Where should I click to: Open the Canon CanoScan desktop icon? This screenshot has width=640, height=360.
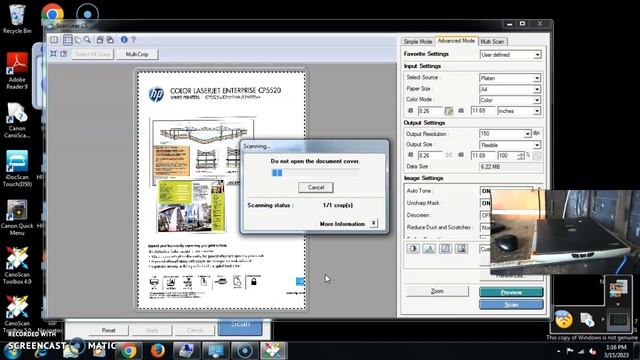[x=17, y=120]
